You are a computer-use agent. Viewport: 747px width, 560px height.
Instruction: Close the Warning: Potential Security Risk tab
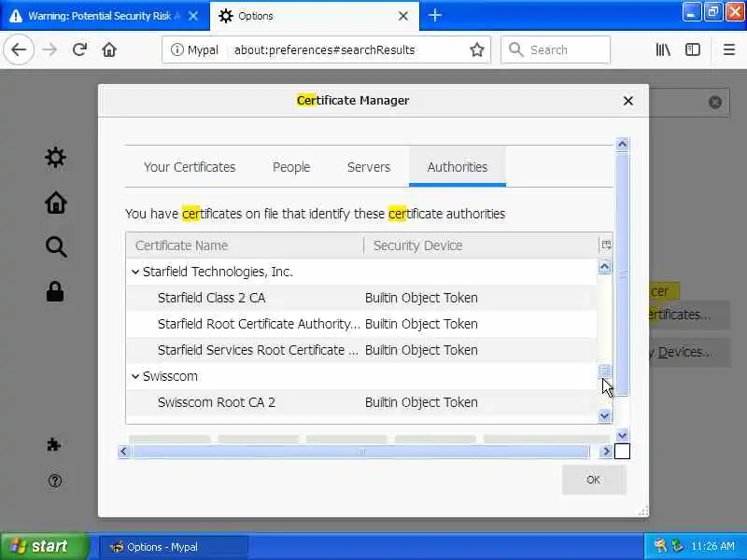pos(193,16)
